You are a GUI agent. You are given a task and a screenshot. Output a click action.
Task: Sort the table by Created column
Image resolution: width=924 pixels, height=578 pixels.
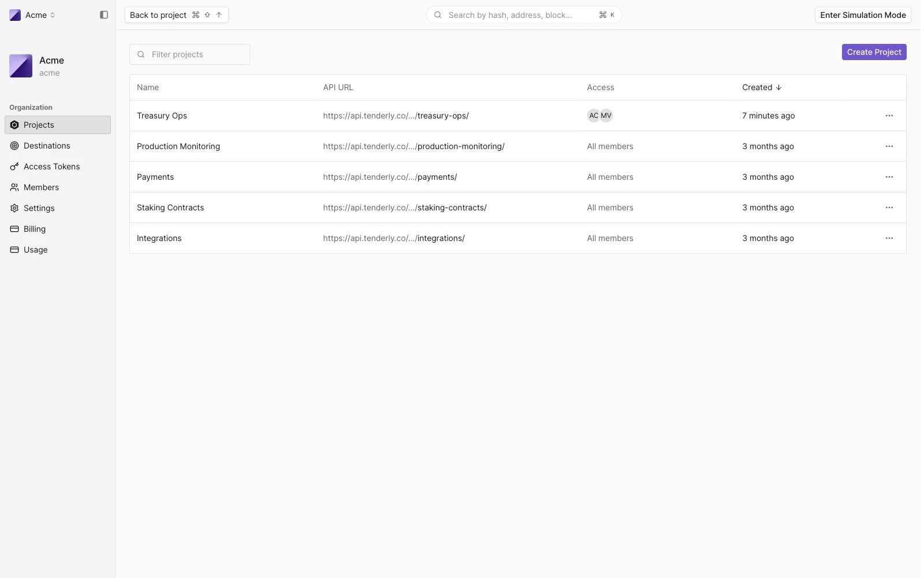click(762, 87)
